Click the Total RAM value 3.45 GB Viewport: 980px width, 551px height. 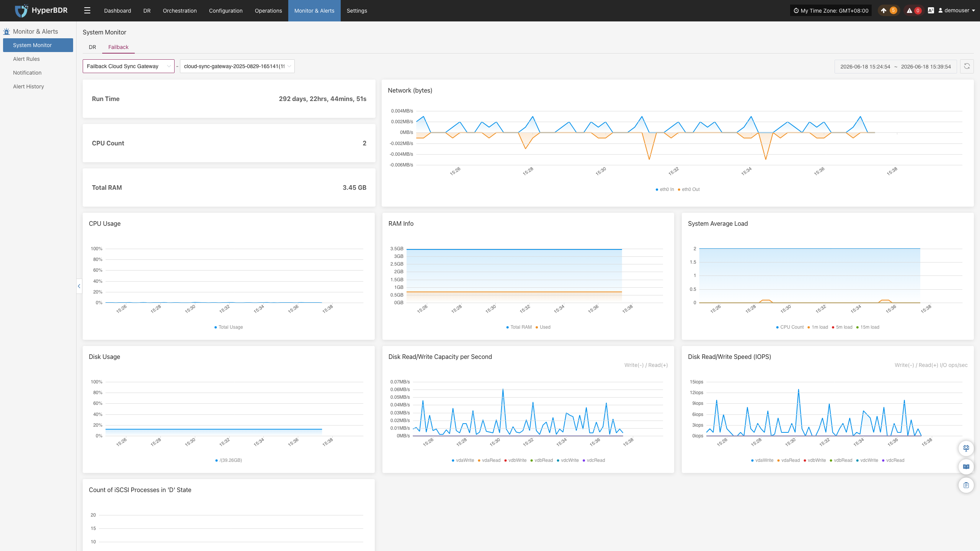coord(354,187)
